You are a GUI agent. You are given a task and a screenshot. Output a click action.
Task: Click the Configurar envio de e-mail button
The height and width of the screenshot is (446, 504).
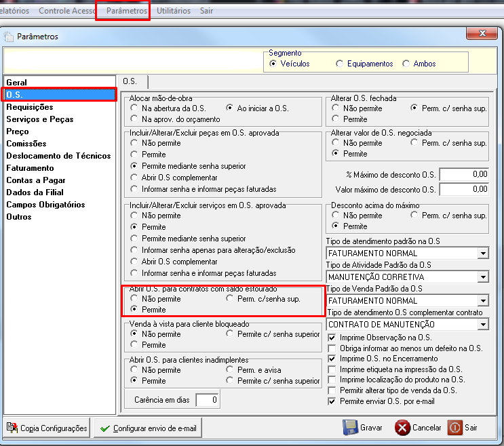148,428
